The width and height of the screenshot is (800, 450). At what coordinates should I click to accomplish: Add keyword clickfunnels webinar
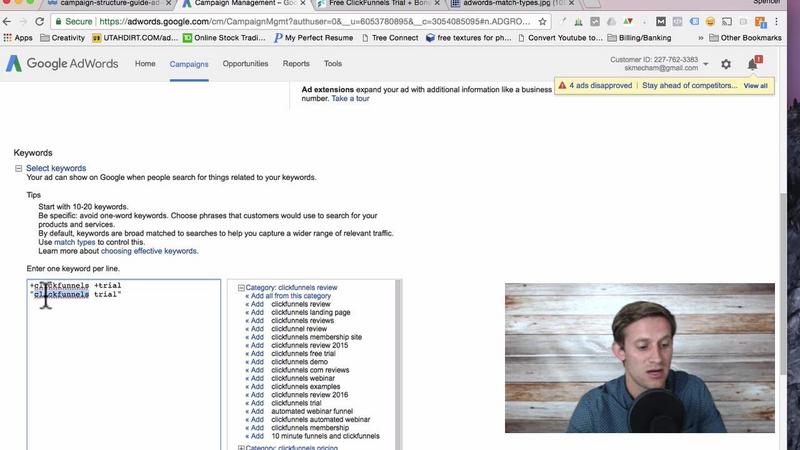(x=255, y=378)
